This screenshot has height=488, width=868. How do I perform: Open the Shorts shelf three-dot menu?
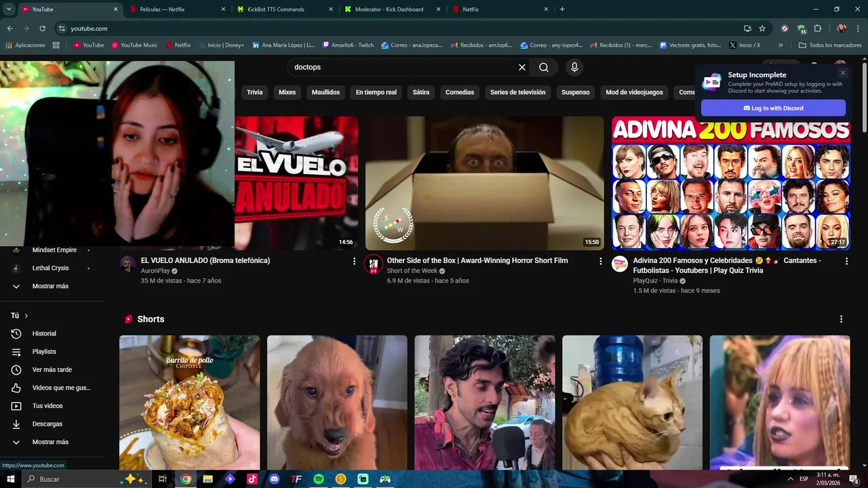pyautogui.click(x=842, y=319)
